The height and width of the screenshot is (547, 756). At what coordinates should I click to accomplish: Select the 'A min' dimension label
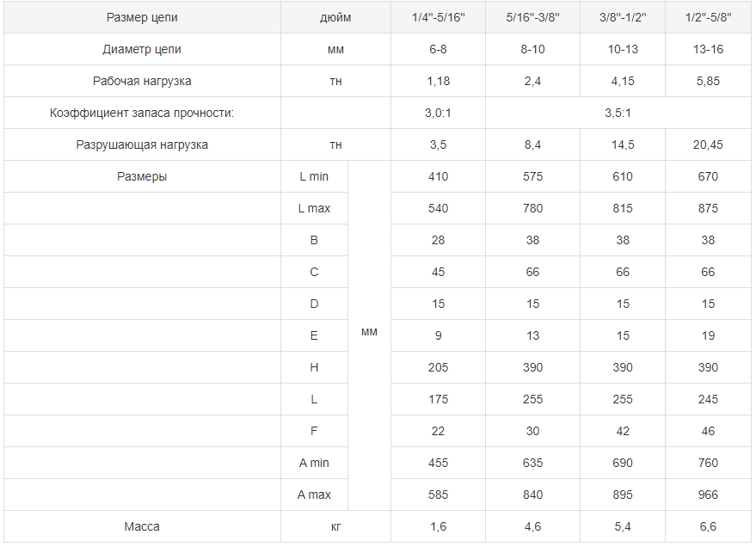(x=314, y=463)
